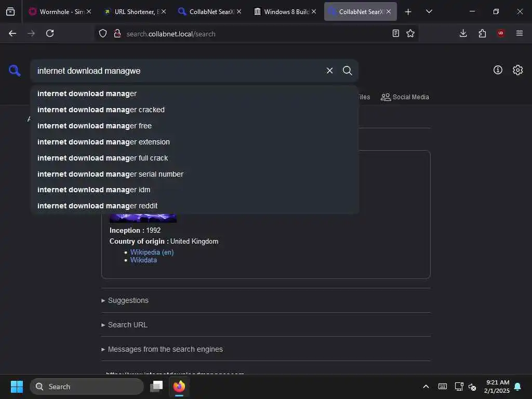
Task: Open the About info icon
Action: [498, 70]
